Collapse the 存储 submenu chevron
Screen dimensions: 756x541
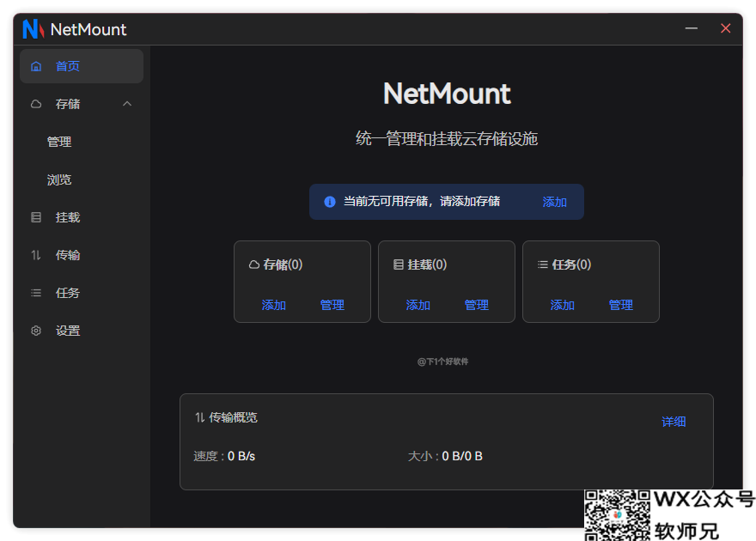click(x=127, y=104)
